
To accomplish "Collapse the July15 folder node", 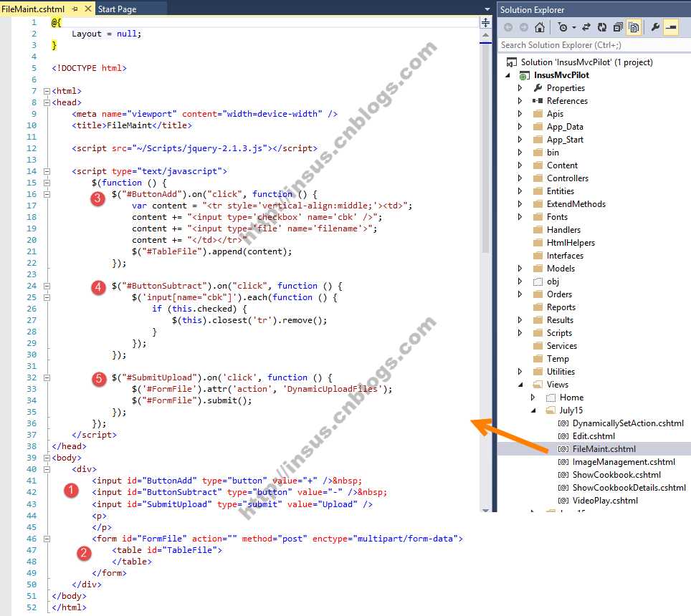I will tap(534, 410).
